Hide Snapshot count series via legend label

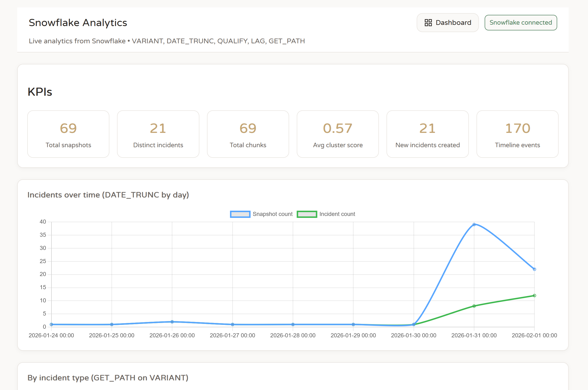[x=272, y=214]
